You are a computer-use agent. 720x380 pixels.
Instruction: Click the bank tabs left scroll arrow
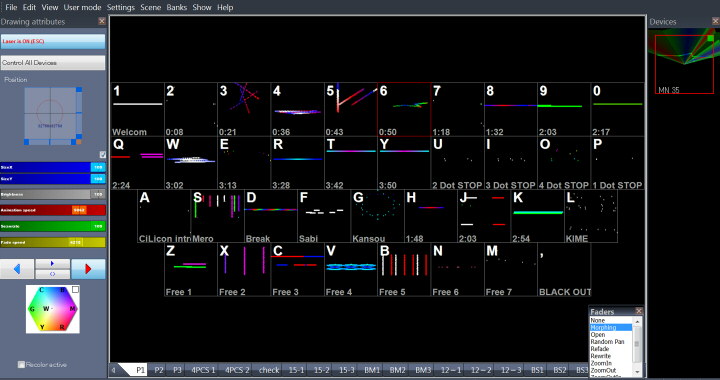pos(114,370)
